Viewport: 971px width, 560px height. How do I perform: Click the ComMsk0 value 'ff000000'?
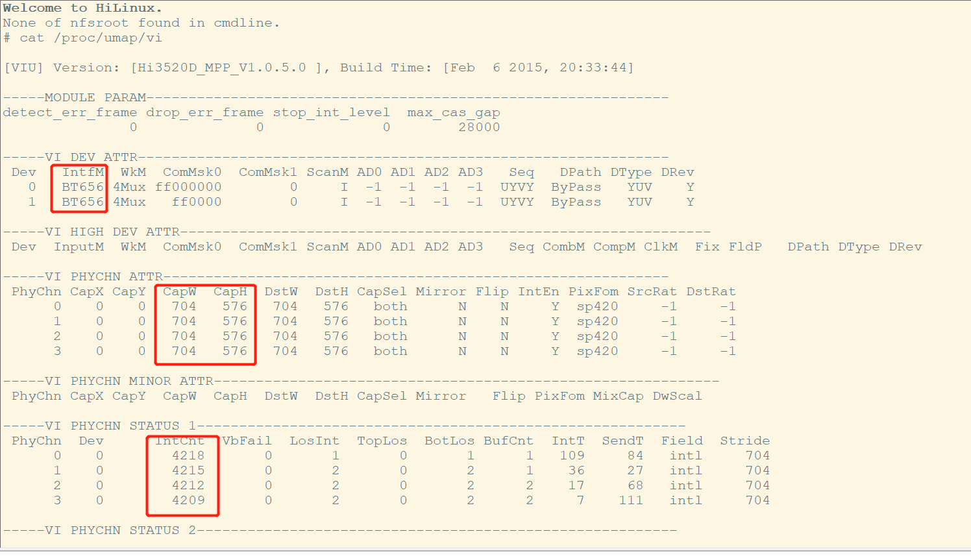click(188, 187)
